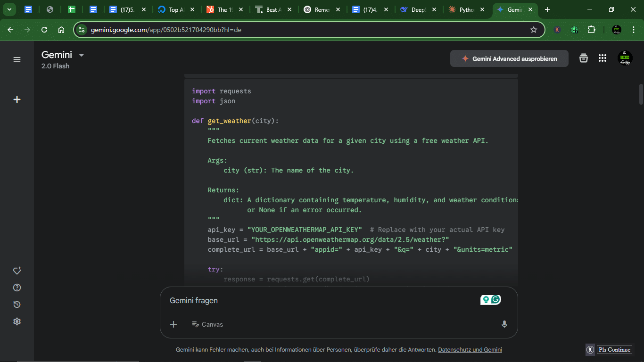Click the round K icon at bottom right

point(590,350)
